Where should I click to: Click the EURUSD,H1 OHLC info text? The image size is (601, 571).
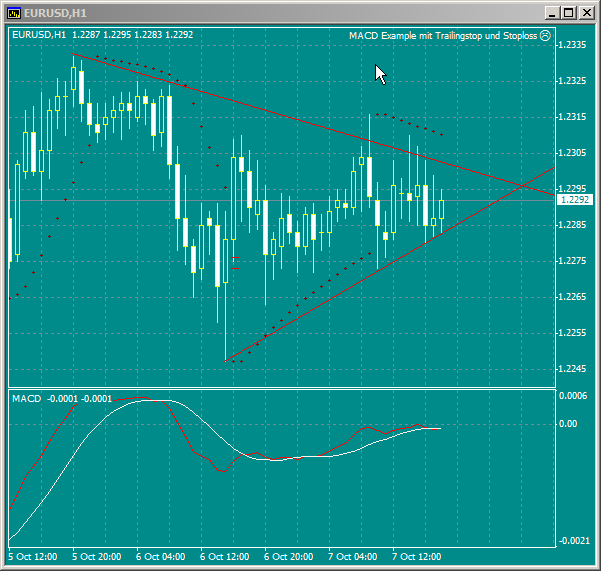[103, 35]
